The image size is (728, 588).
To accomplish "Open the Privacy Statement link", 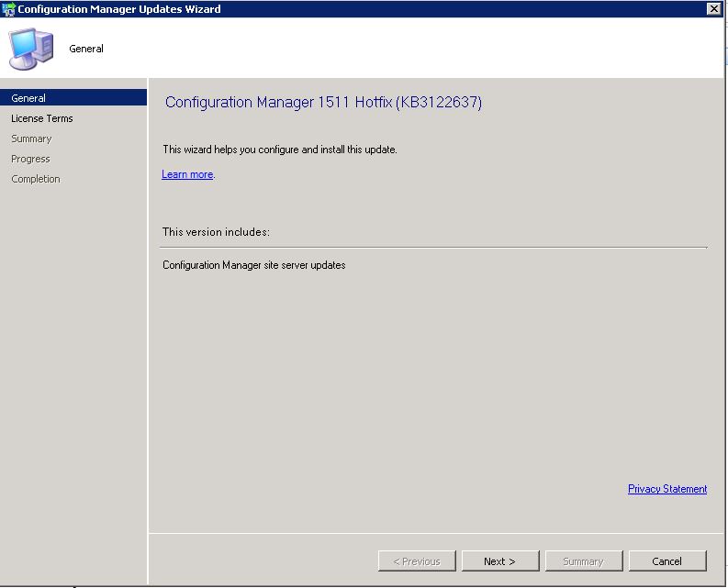I will click(667, 489).
